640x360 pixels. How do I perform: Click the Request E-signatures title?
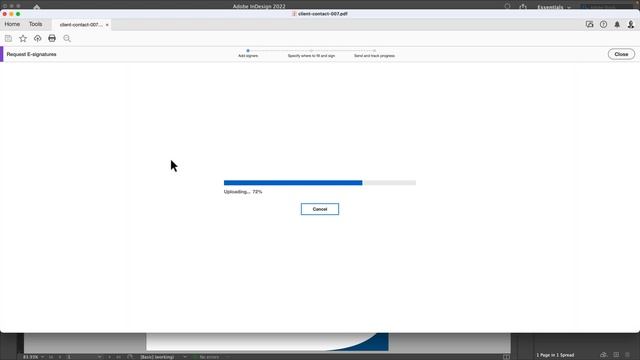[x=31, y=54]
